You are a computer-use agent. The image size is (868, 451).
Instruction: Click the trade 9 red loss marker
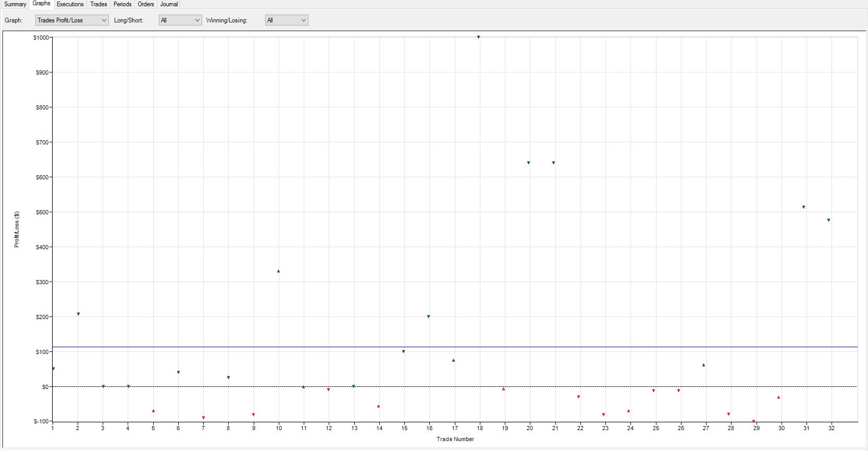point(254,415)
